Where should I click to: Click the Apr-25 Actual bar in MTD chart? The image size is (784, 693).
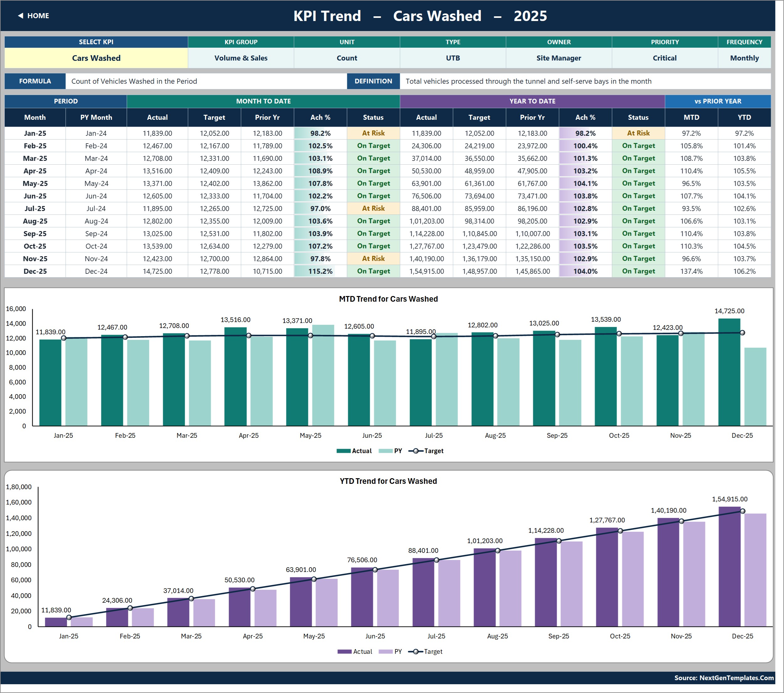click(x=235, y=376)
